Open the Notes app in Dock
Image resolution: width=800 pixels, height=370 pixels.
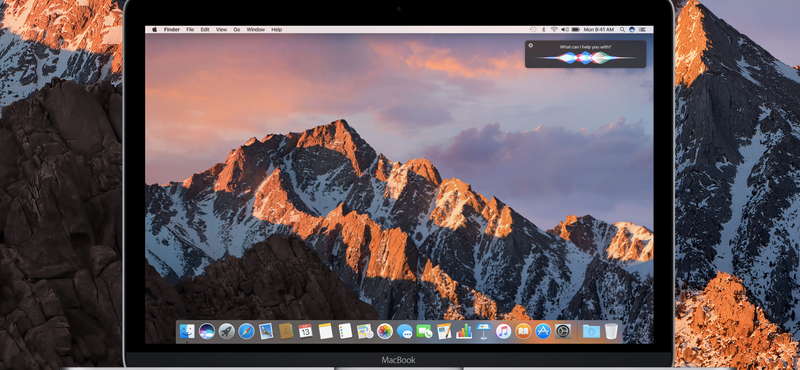click(326, 331)
